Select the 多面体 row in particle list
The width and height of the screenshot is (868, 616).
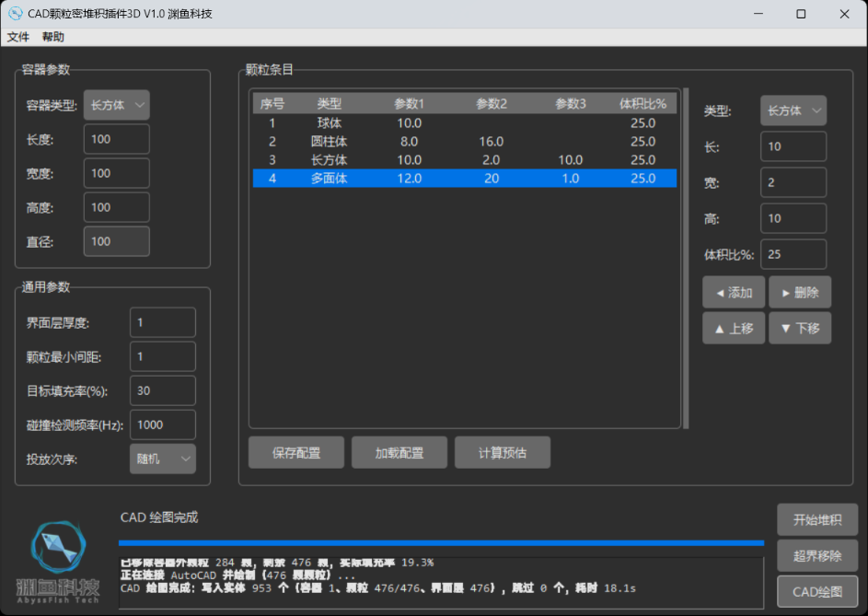(465, 179)
